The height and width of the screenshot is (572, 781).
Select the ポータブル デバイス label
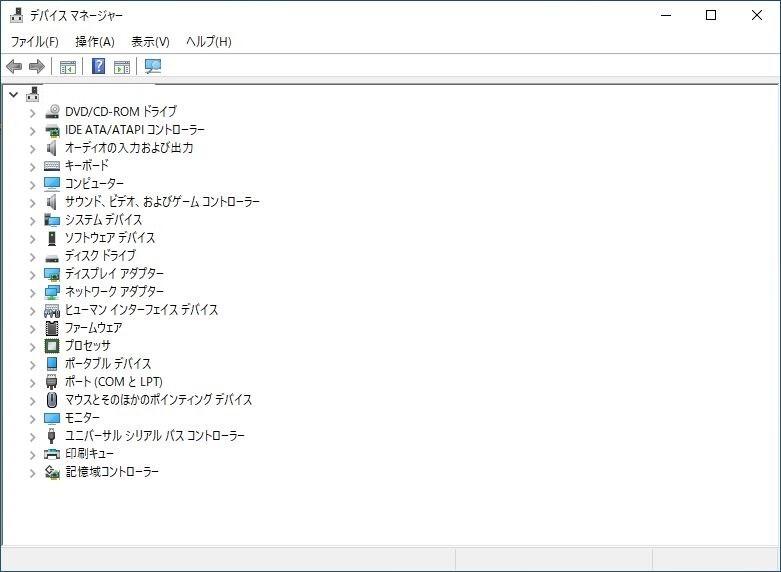(108, 364)
